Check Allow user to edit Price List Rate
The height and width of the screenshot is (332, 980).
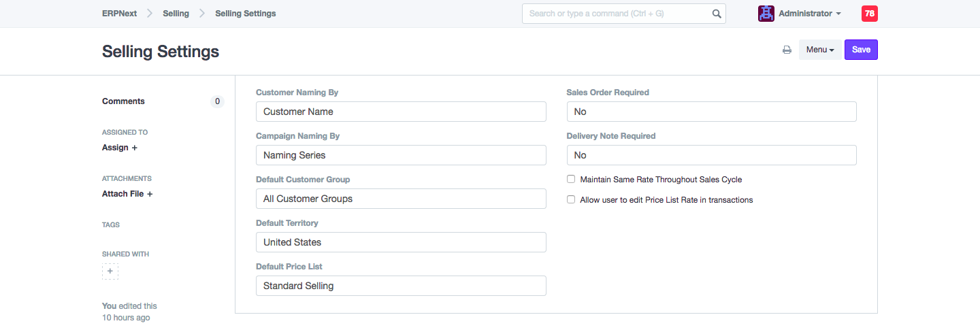[x=571, y=200]
